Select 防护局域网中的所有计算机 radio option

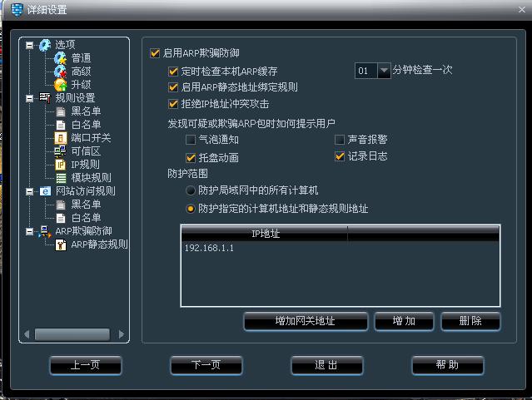pyautogui.click(x=191, y=190)
